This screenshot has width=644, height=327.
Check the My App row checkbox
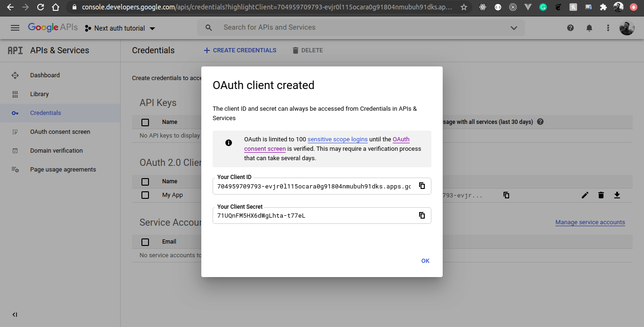pyautogui.click(x=145, y=195)
